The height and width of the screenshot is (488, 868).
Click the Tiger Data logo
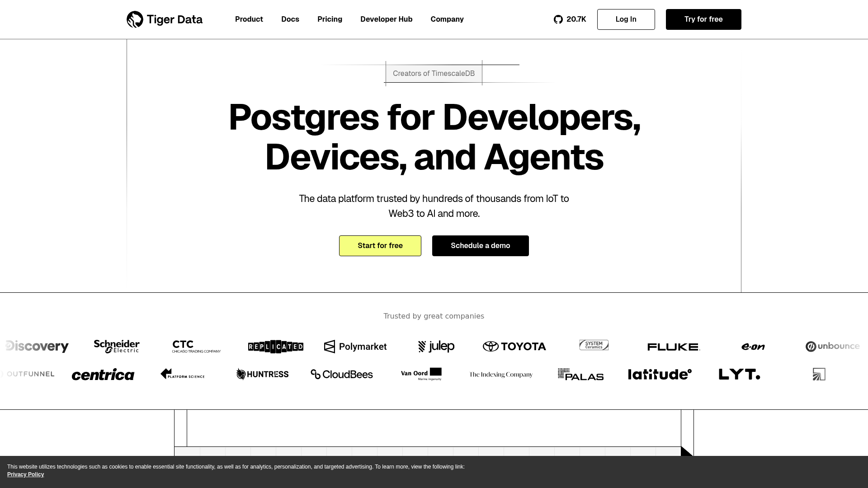(x=164, y=19)
